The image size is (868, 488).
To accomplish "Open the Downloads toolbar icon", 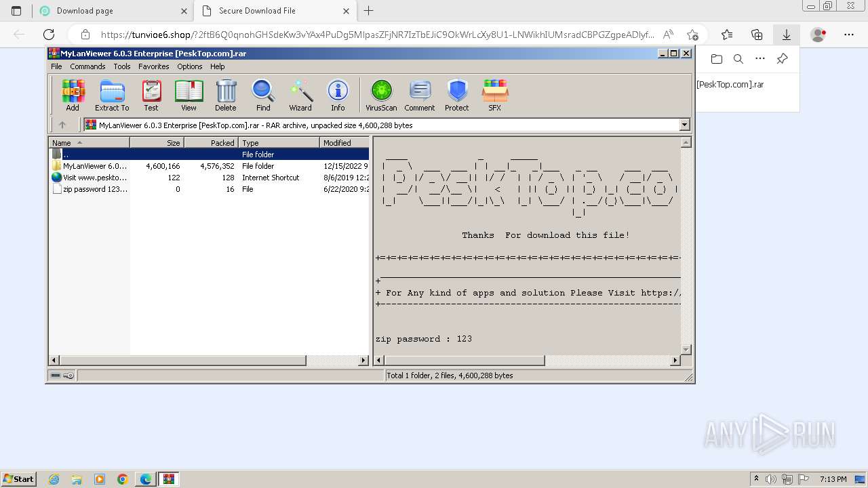I will click(x=787, y=35).
